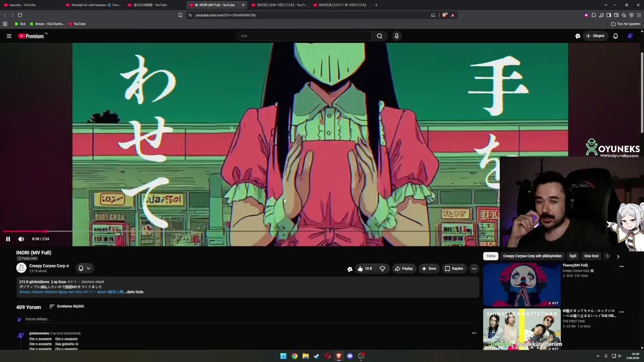The width and height of the screenshot is (644, 362).
Task: Go to YouTube Premium home logo
Action: (x=31, y=36)
